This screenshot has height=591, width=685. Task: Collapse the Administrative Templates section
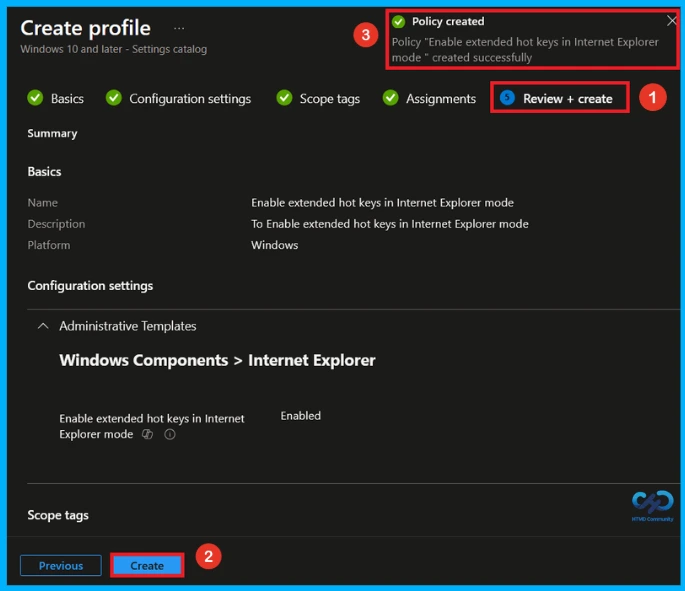pos(43,326)
